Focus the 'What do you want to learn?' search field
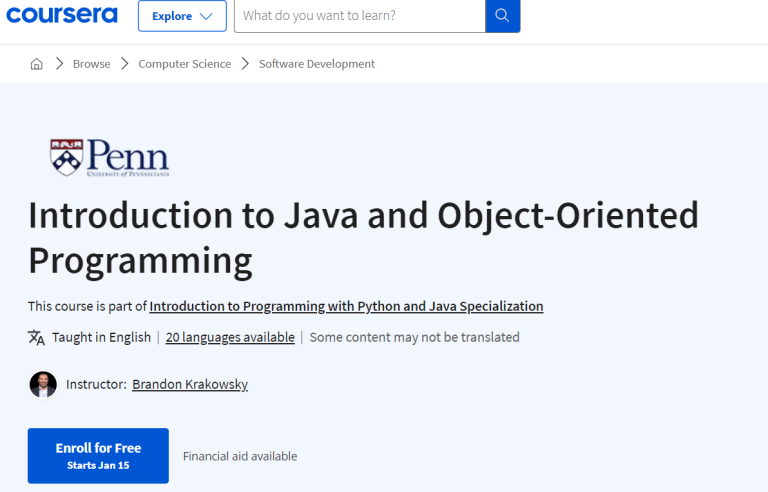Viewport: 768px width, 492px height. (360, 16)
